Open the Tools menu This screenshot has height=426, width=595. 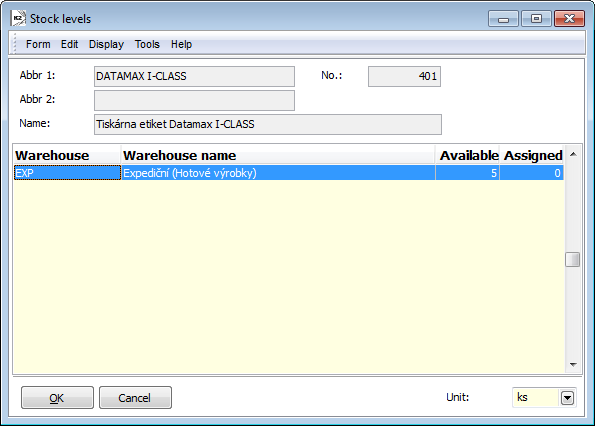tap(147, 44)
